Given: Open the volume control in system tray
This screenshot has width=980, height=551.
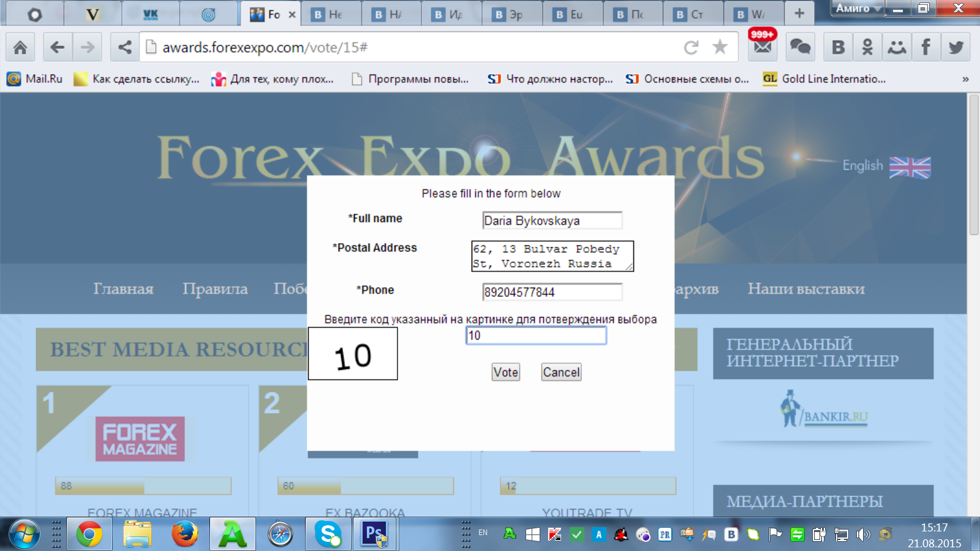Looking at the screenshot, I should (x=863, y=535).
